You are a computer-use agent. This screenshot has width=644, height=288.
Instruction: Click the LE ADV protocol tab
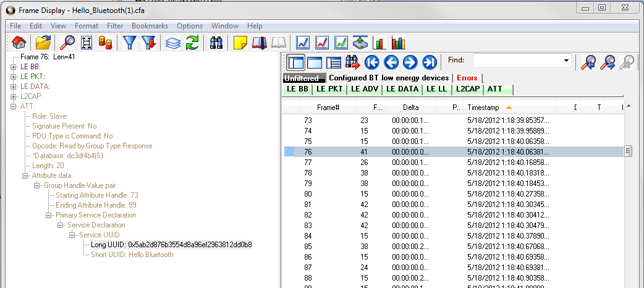click(365, 89)
